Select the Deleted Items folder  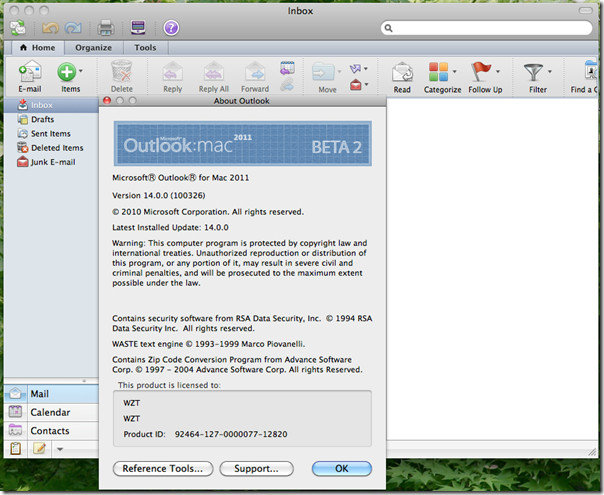pos(51,148)
